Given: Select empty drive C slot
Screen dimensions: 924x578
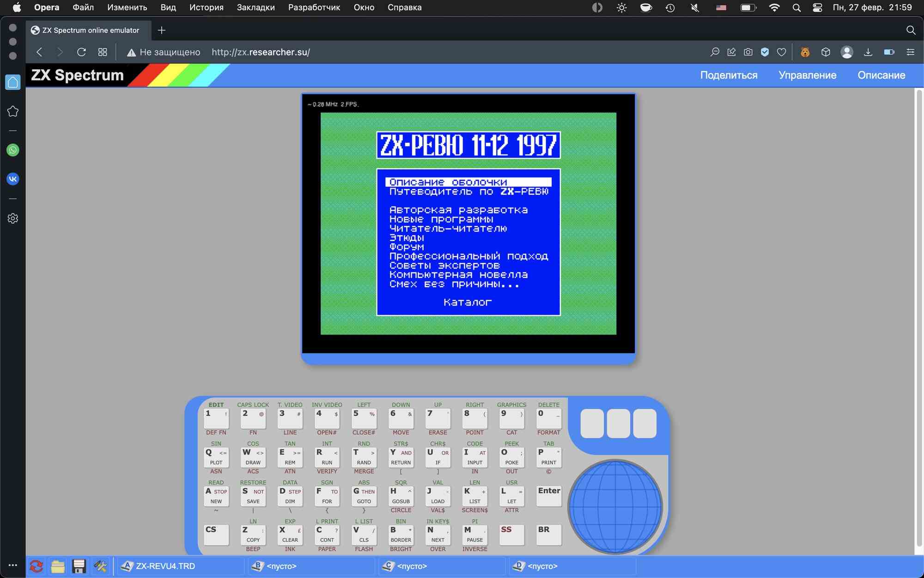Looking at the screenshot, I should [x=442, y=566].
